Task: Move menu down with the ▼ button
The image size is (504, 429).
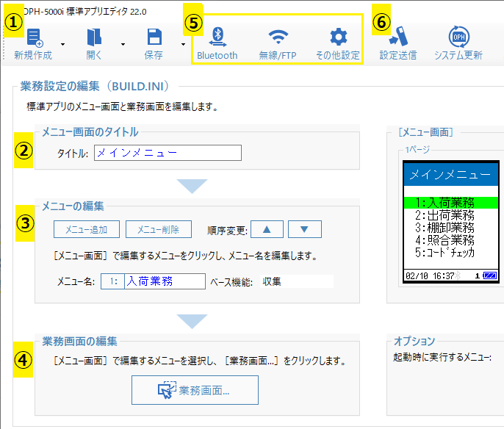Action: click(x=305, y=229)
